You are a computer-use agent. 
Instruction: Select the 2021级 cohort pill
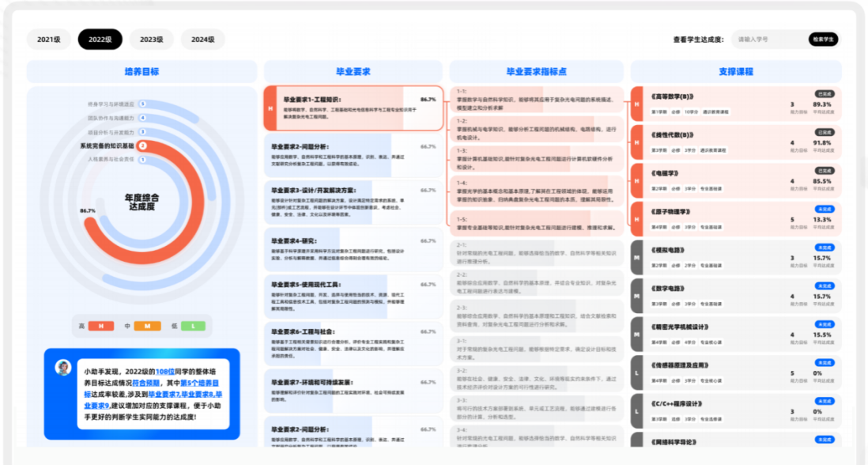tap(49, 39)
